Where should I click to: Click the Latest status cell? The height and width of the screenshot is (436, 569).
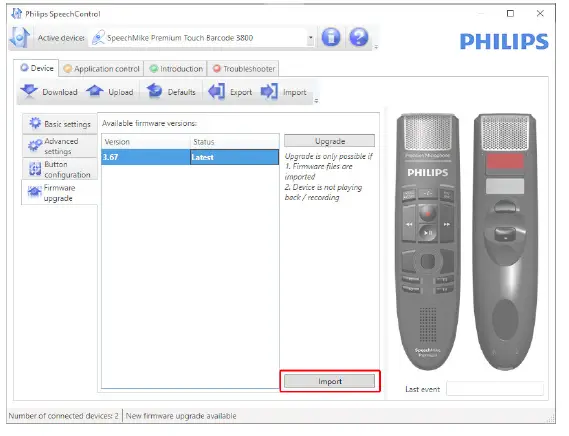[234, 157]
